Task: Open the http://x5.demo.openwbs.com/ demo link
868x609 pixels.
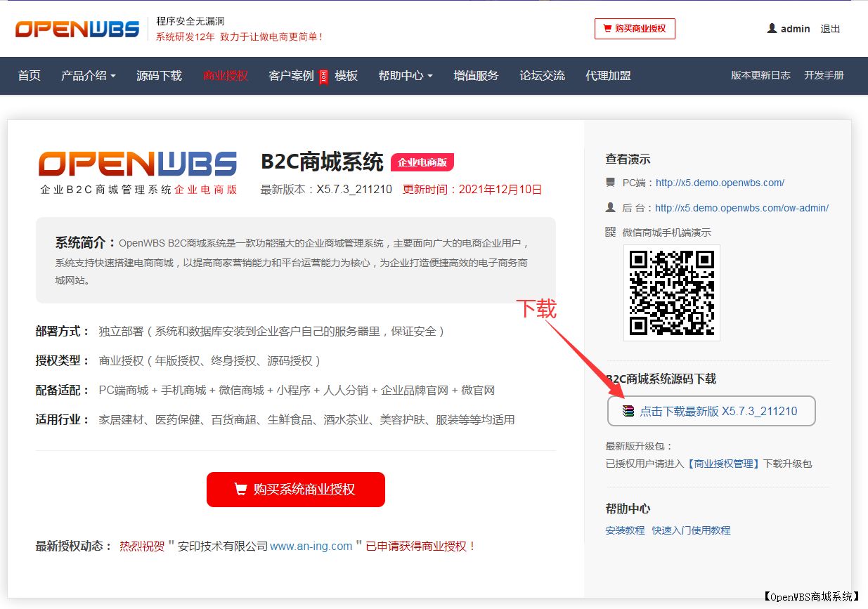Action: (719, 183)
